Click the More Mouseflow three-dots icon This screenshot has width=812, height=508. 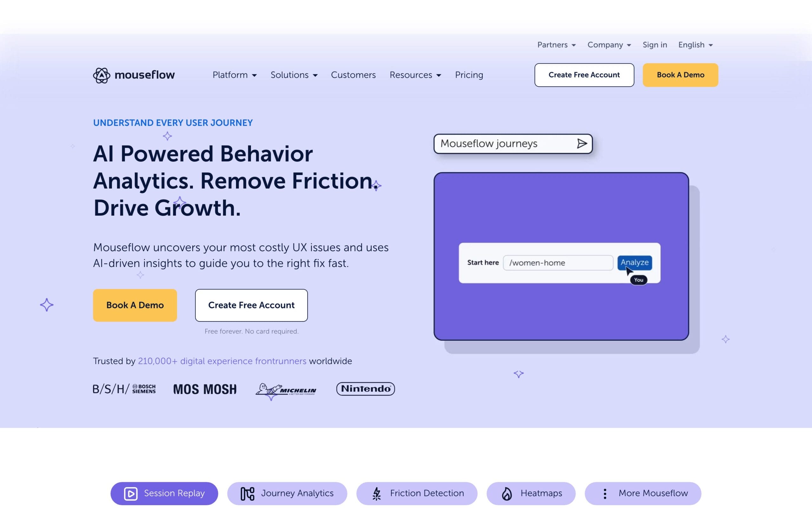point(605,493)
